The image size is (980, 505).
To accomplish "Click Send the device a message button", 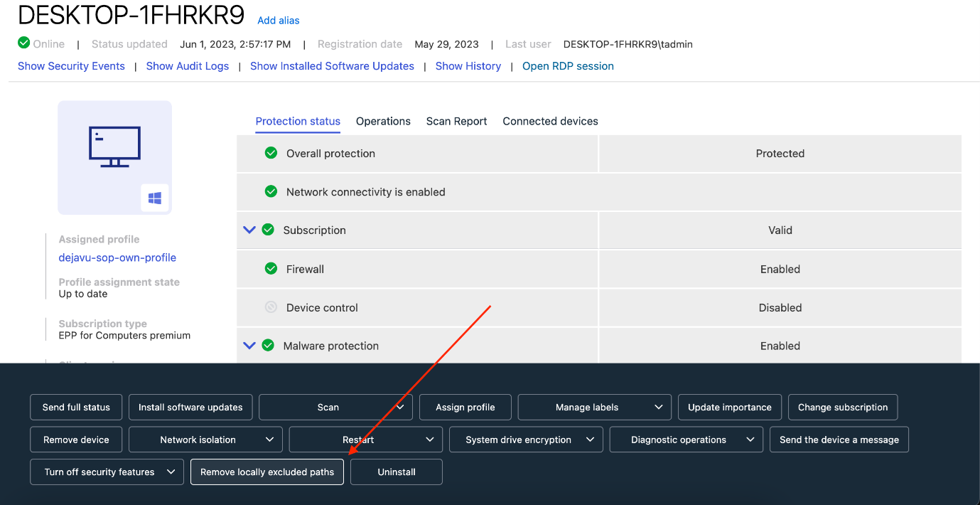I will click(x=839, y=440).
